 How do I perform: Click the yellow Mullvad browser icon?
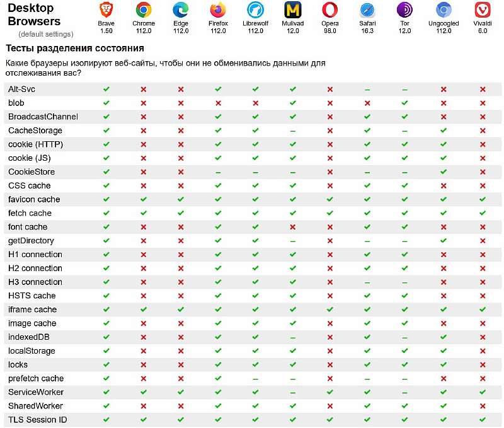pos(292,11)
